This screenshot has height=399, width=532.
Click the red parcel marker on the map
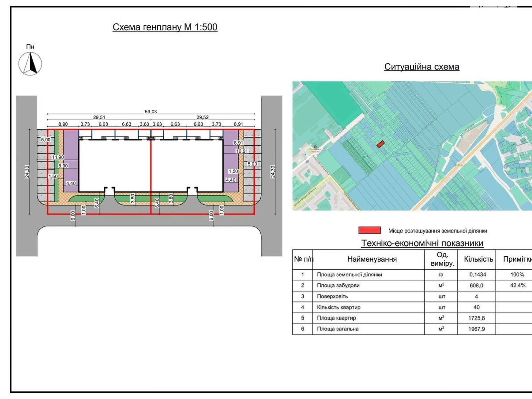381,144
